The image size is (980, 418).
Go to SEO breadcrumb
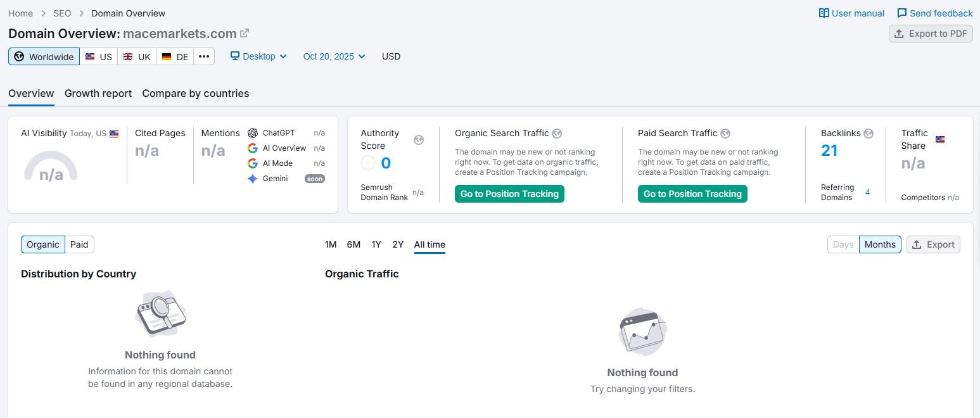(62, 13)
